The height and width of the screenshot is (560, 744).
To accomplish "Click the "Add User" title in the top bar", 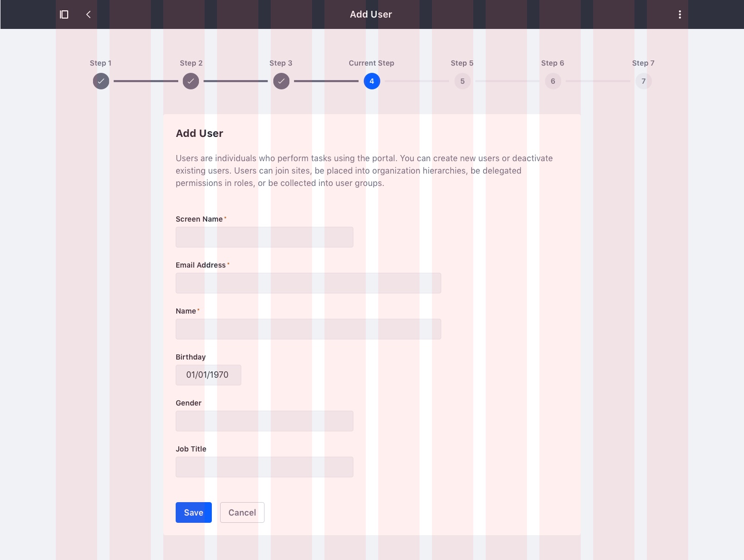I will coord(371,14).
